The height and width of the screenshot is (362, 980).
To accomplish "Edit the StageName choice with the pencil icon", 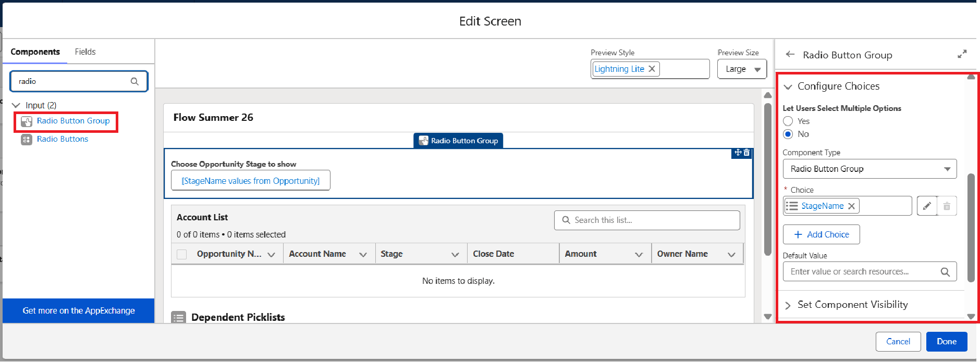I will coord(927,206).
